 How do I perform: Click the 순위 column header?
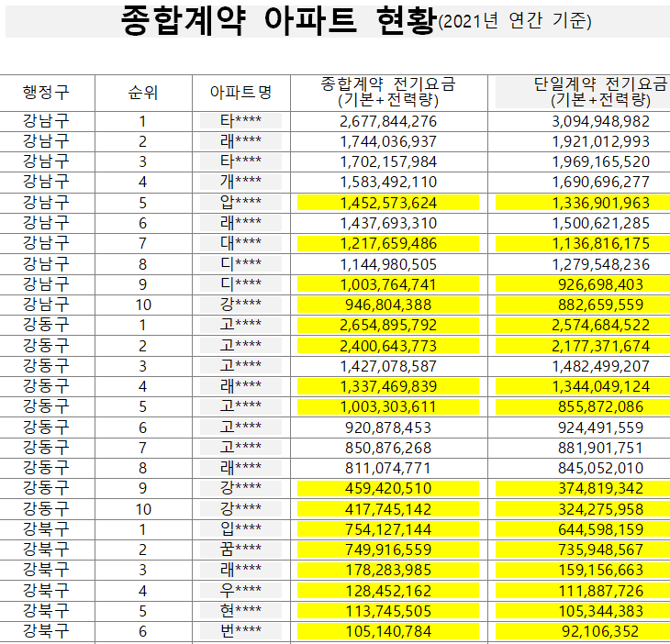(143, 93)
